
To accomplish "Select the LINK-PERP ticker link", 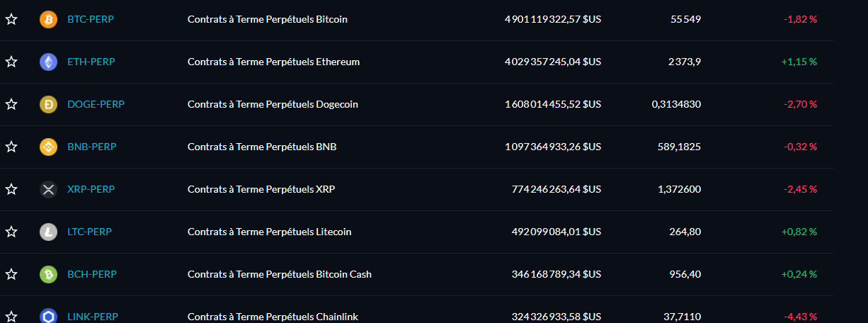I will coord(93,317).
